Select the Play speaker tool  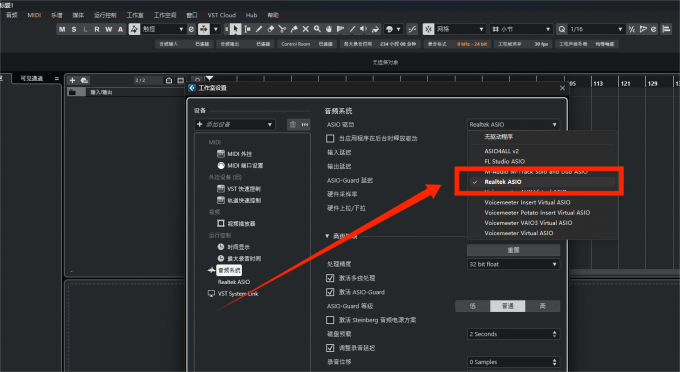[364, 29]
